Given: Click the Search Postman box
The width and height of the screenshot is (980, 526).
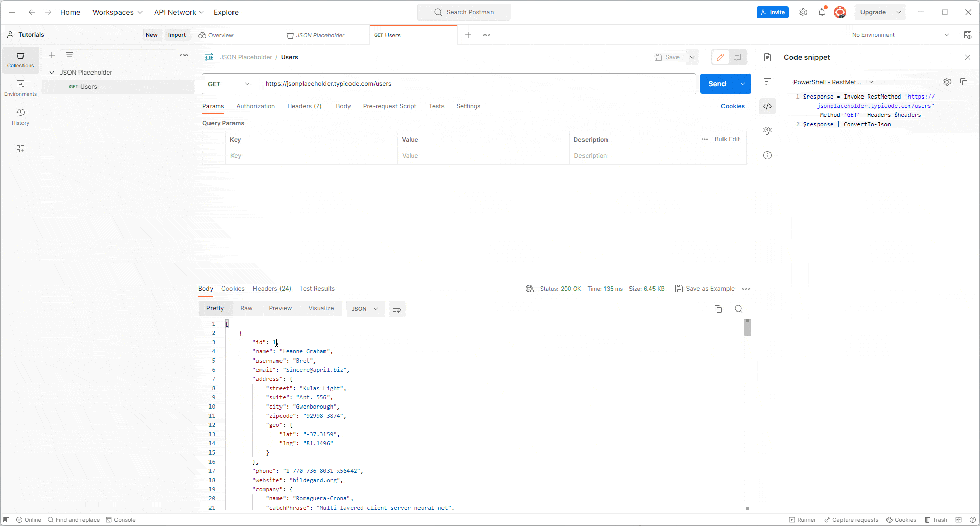Looking at the screenshot, I should 464,12.
